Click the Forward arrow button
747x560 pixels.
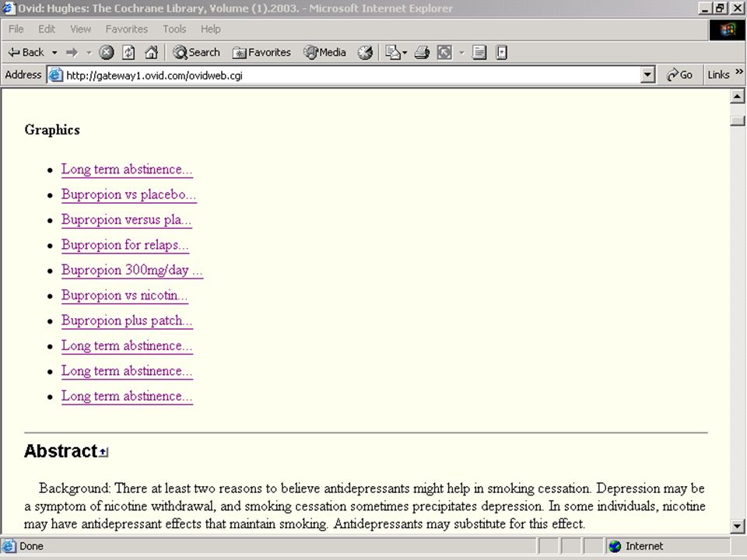coord(72,52)
